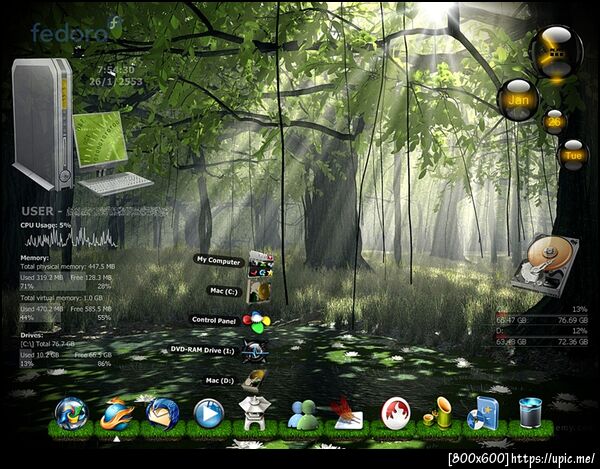Image resolution: width=600 pixels, height=469 pixels.
Task: Click the DVD-RAM Drive (I:) label
Action: [x=202, y=350]
